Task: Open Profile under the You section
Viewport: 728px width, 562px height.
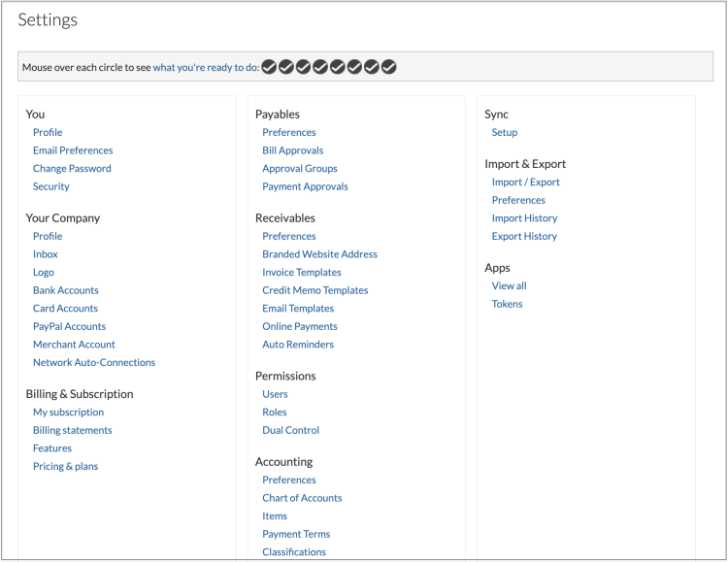Action: coord(48,132)
